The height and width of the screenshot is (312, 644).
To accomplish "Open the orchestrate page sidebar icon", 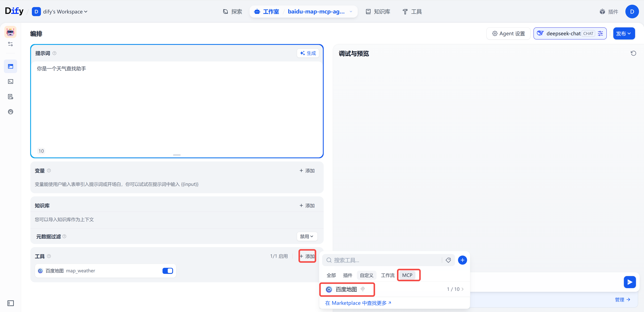I will click(x=11, y=66).
